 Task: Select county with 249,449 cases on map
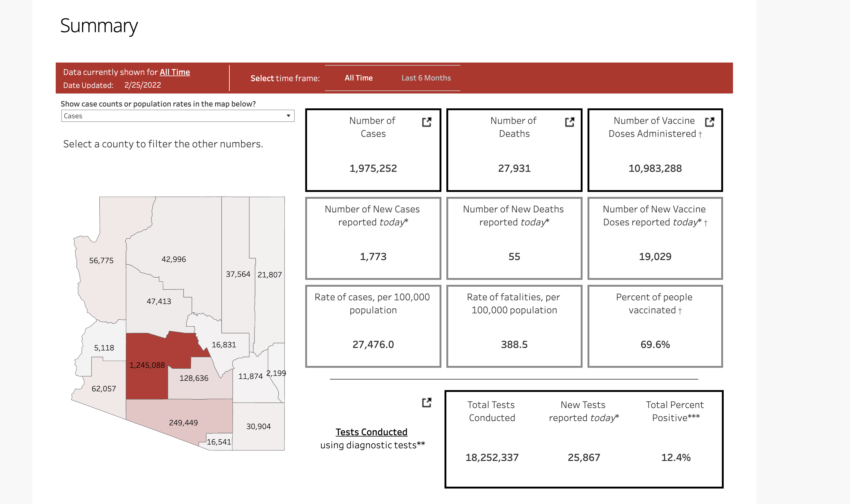[183, 423]
